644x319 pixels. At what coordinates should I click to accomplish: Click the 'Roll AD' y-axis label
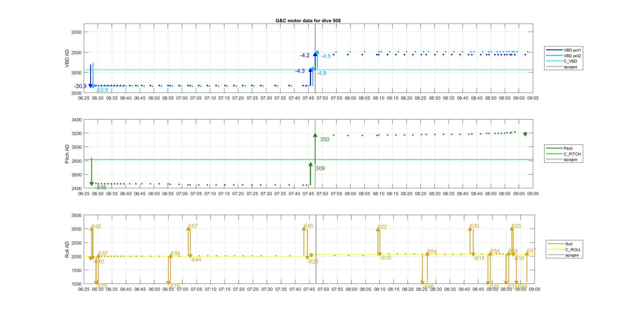67,249
